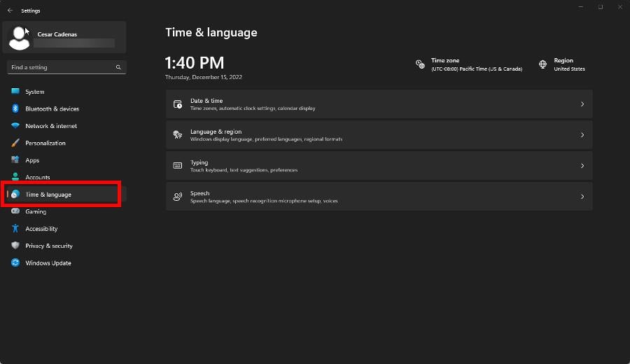This screenshot has width=630, height=364.
Task: Click the Windows Update refresh icon
Action: tap(15, 262)
